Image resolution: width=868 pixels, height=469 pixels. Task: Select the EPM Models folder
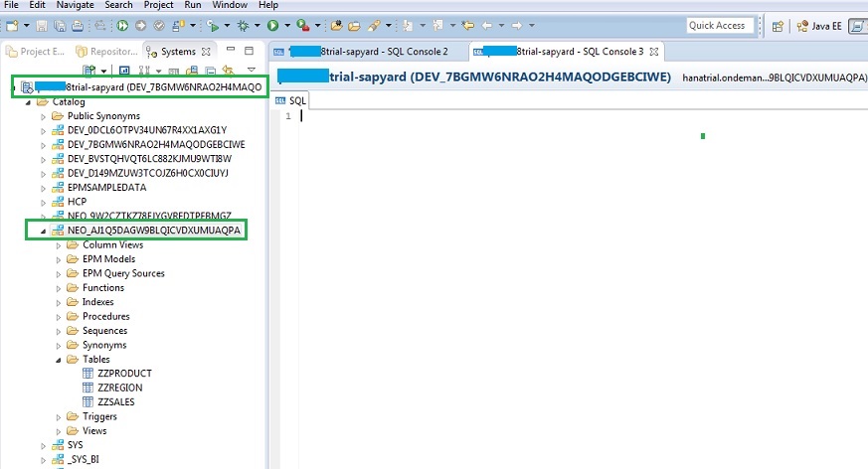click(x=108, y=258)
